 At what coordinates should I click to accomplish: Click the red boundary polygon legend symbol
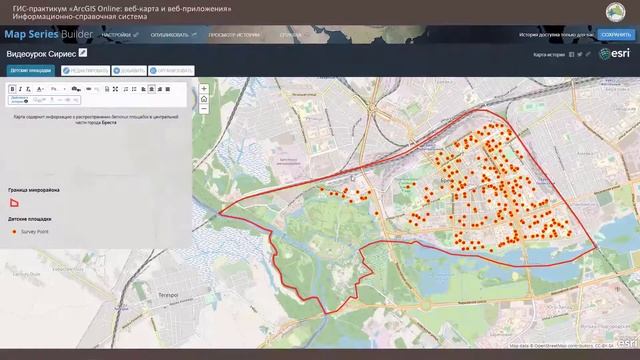[x=14, y=202]
